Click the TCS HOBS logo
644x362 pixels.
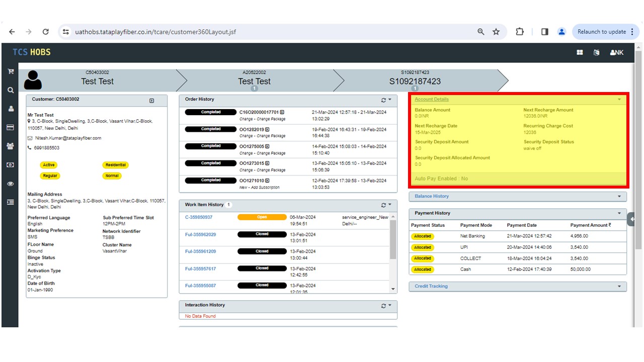click(32, 52)
